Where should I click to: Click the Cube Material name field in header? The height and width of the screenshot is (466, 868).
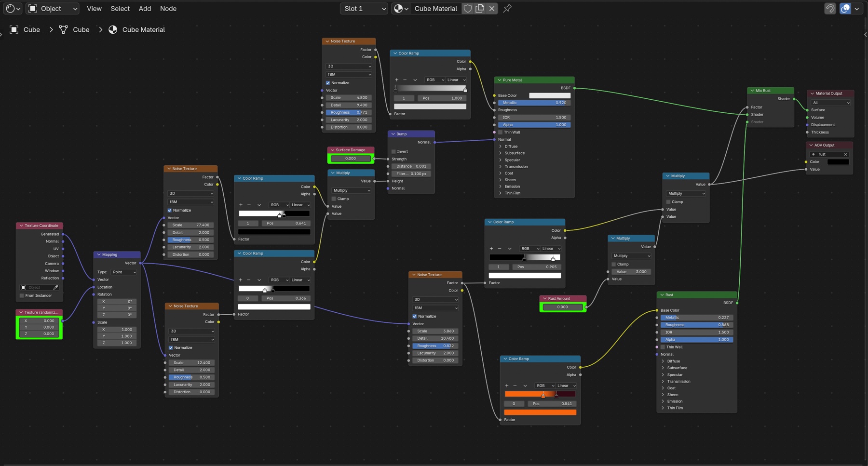tap(436, 9)
